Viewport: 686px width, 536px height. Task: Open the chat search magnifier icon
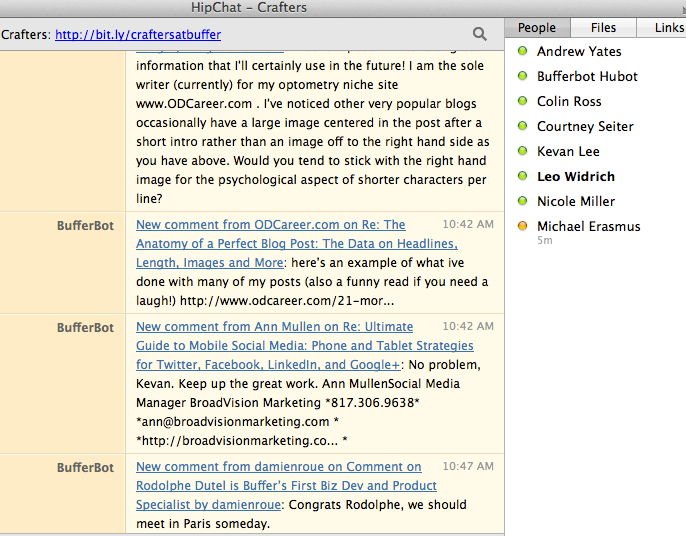(480, 34)
